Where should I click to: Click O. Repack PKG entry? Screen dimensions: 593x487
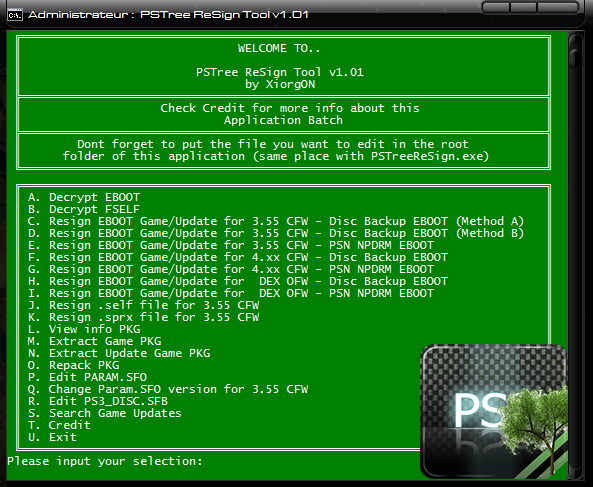(73, 365)
